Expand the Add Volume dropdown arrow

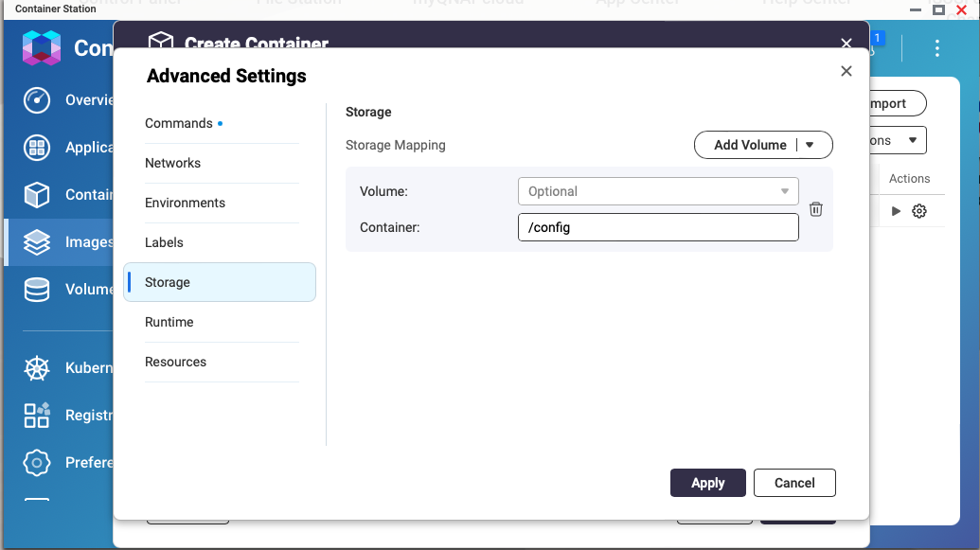810,145
